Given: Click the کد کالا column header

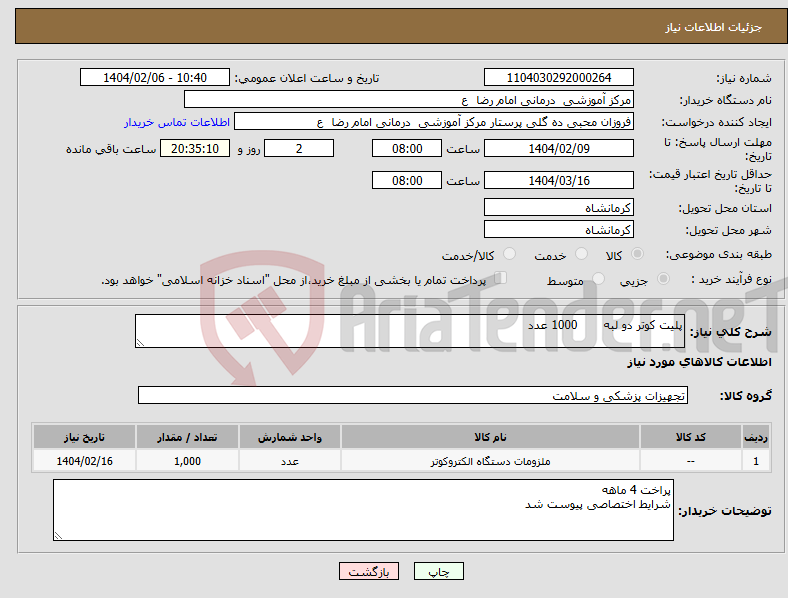Looking at the screenshot, I should click(x=691, y=437).
